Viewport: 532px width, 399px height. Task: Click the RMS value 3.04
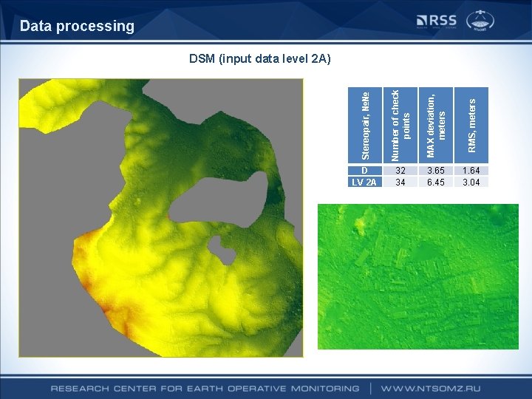pos(471,183)
